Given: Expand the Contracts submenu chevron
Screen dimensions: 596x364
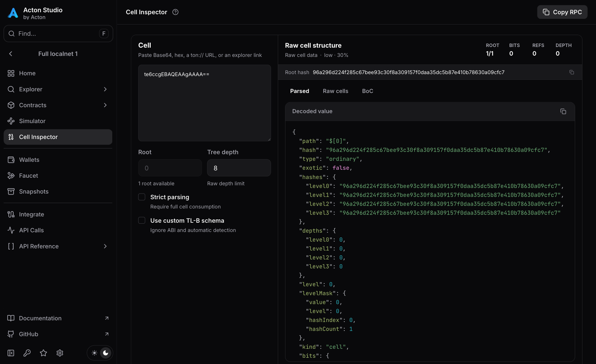Looking at the screenshot, I should 105,105.
